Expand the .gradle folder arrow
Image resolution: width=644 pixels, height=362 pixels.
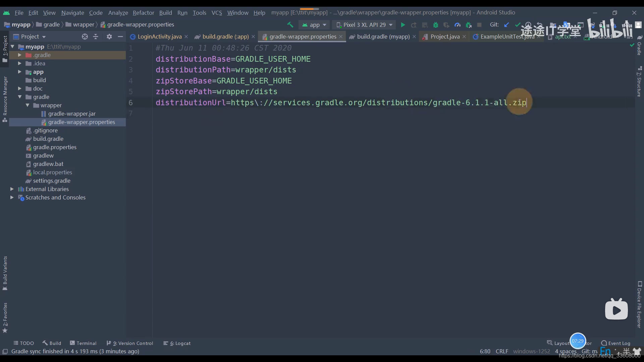point(19,55)
